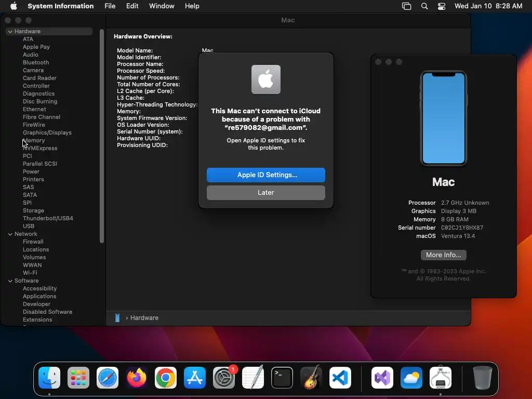Select Thunderbolt/USB4 in the sidebar

[x=48, y=219]
